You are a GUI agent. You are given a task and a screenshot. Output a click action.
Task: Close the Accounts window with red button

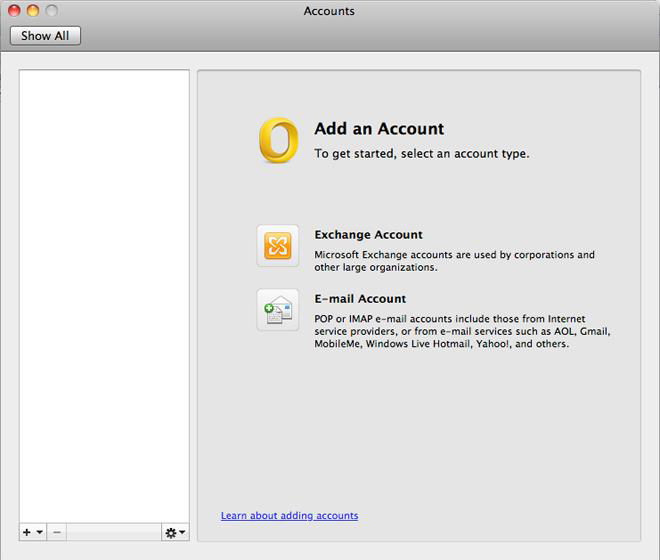coord(13,12)
